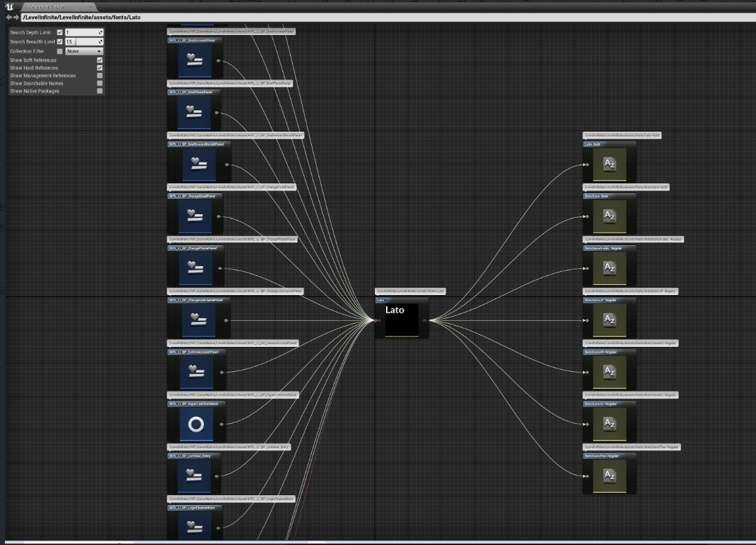This screenshot has width=756, height=545.
Task: Select the DeleteAccountPanel widget node icon
Action: pos(195,372)
